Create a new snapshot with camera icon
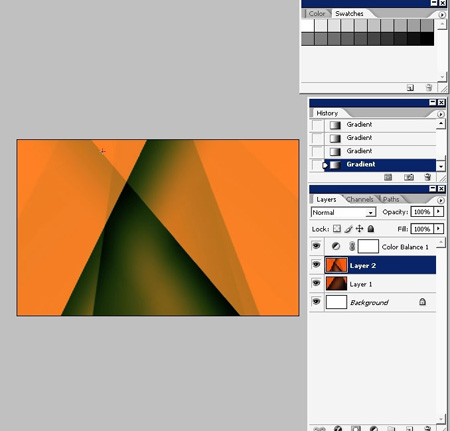Image resolution: width=450 pixels, height=431 pixels. coord(409,177)
